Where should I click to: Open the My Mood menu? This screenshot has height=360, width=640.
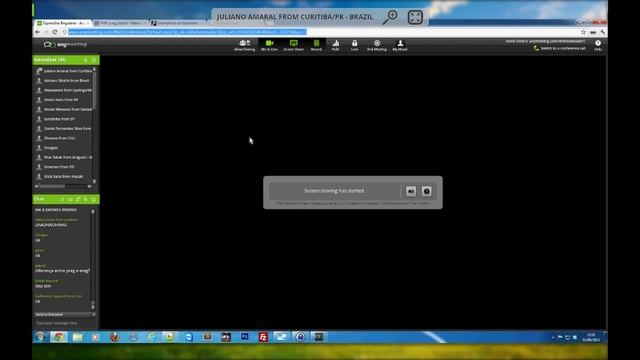pyautogui.click(x=400, y=45)
